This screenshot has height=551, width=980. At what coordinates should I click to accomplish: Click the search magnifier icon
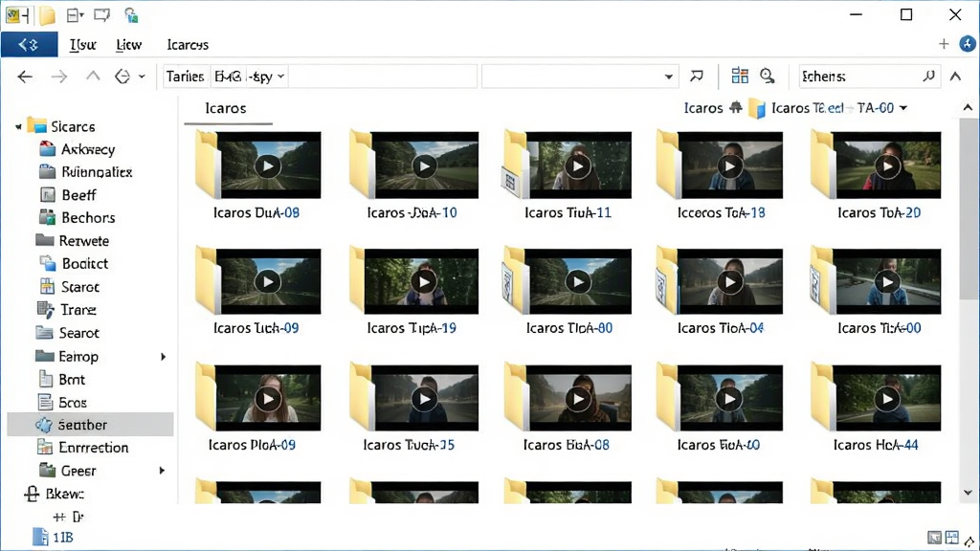(x=928, y=76)
